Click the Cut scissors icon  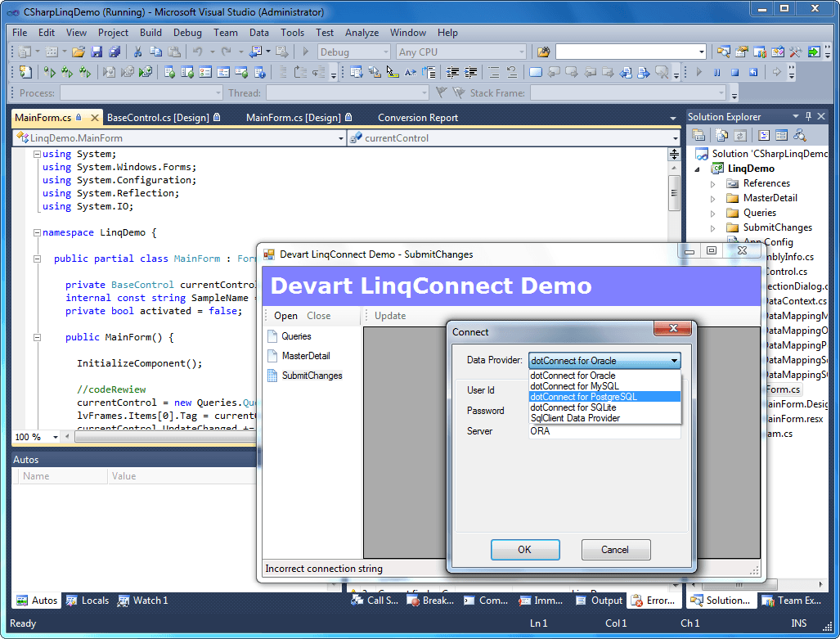(137, 52)
